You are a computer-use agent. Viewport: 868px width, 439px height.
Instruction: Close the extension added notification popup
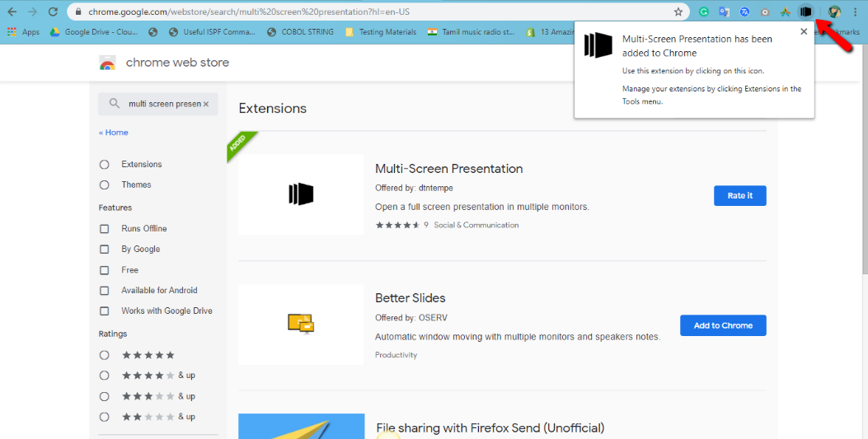pos(804,32)
